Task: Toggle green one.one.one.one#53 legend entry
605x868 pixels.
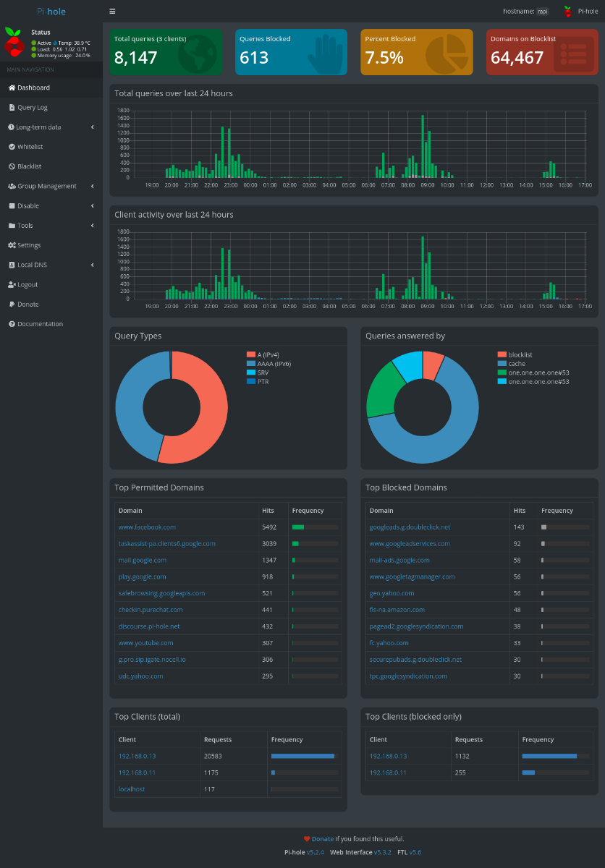Action: coord(533,372)
